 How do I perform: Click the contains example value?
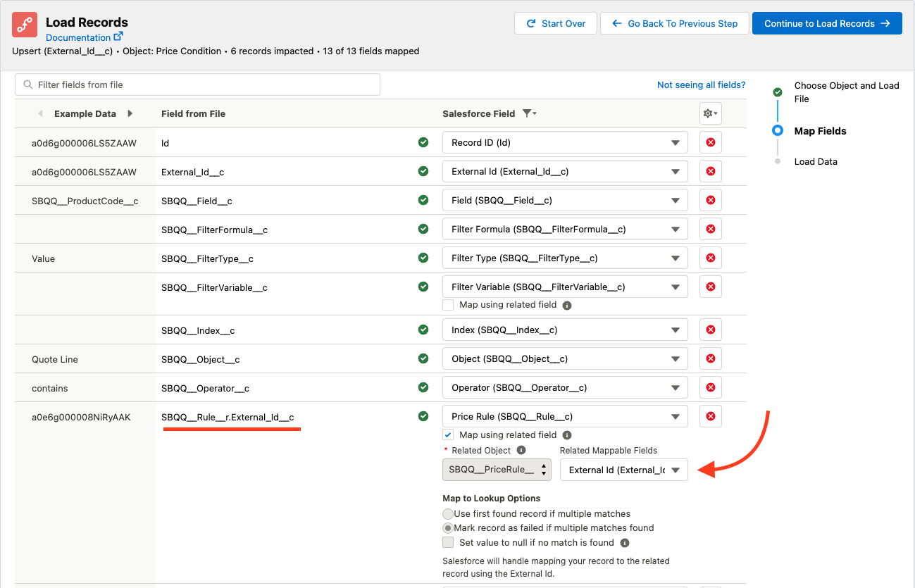tap(50, 388)
